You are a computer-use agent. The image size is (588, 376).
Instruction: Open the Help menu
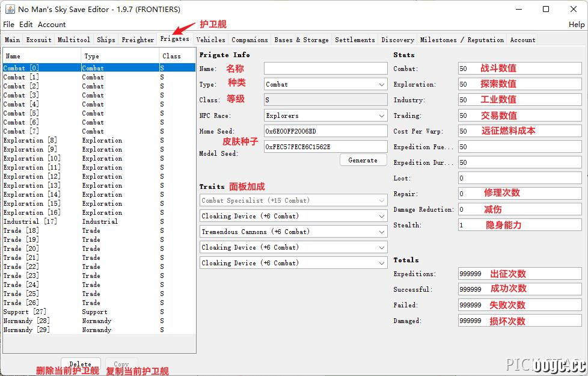(x=577, y=25)
